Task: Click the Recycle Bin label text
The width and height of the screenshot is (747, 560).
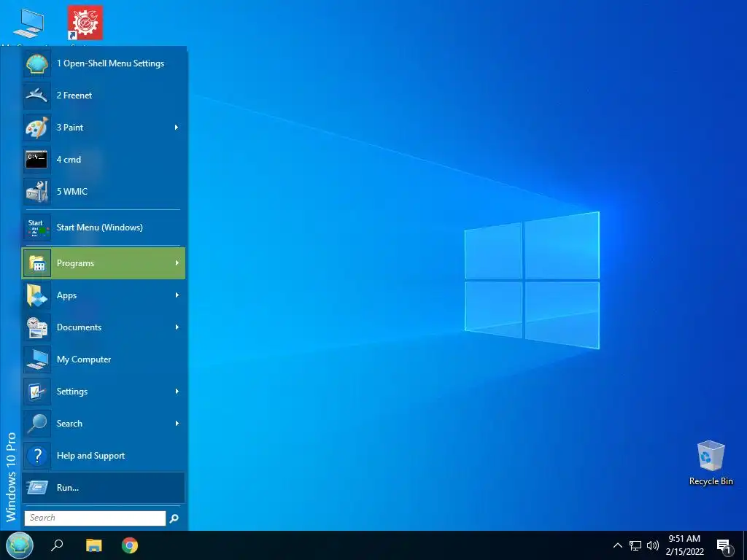Action: click(x=711, y=481)
